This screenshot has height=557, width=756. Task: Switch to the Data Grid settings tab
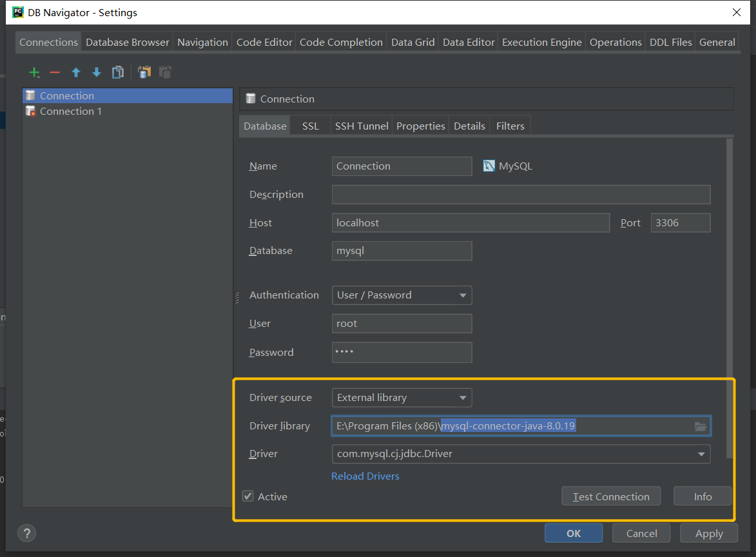pos(412,42)
